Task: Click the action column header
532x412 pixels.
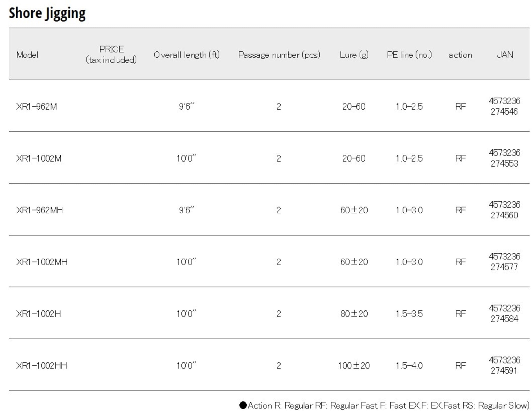Action: 460,55
